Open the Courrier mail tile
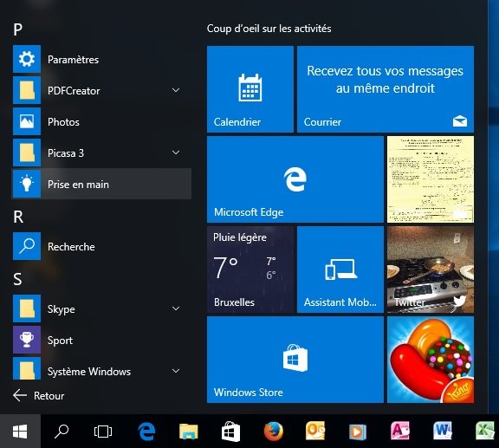Image resolution: width=499 pixels, height=448 pixels. pos(386,89)
